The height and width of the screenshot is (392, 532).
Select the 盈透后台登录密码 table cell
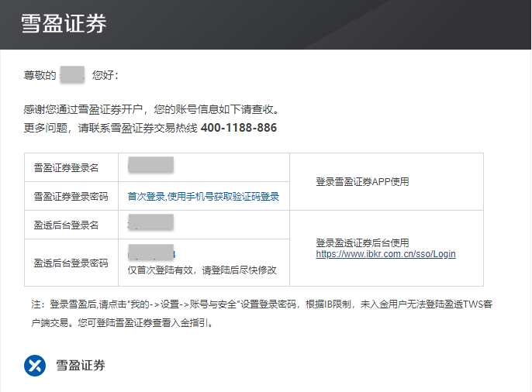click(x=71, y=263)
